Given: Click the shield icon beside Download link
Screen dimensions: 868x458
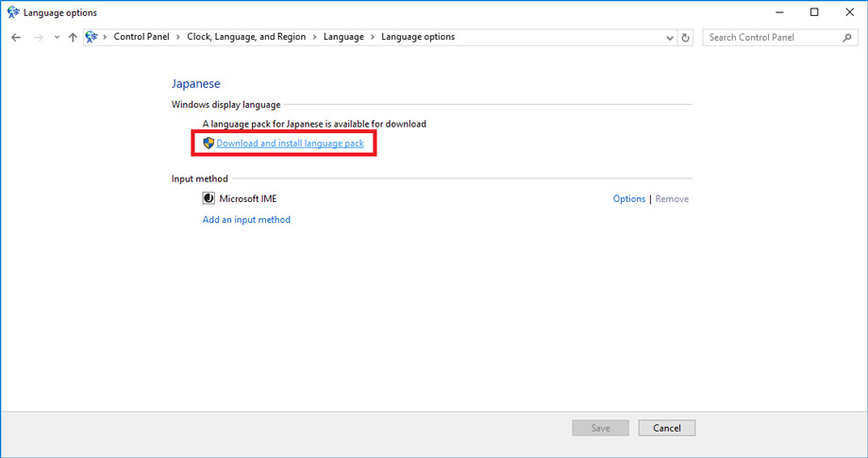Looking at the screenshot, I should [x=209, y=143].
